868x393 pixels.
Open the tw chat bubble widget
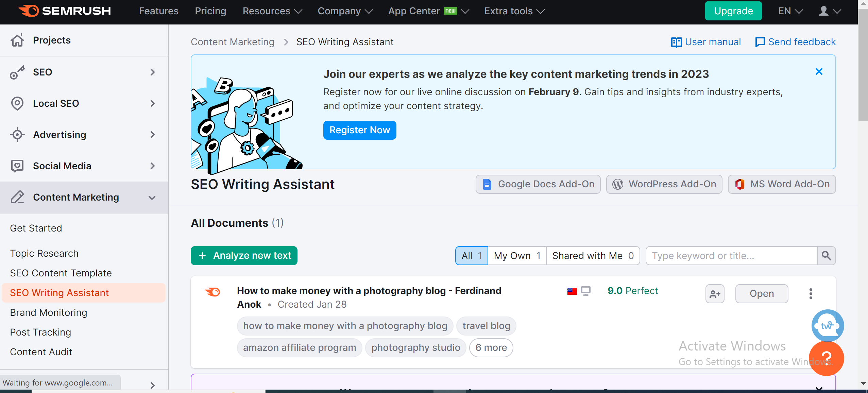(x=828, y=325)
